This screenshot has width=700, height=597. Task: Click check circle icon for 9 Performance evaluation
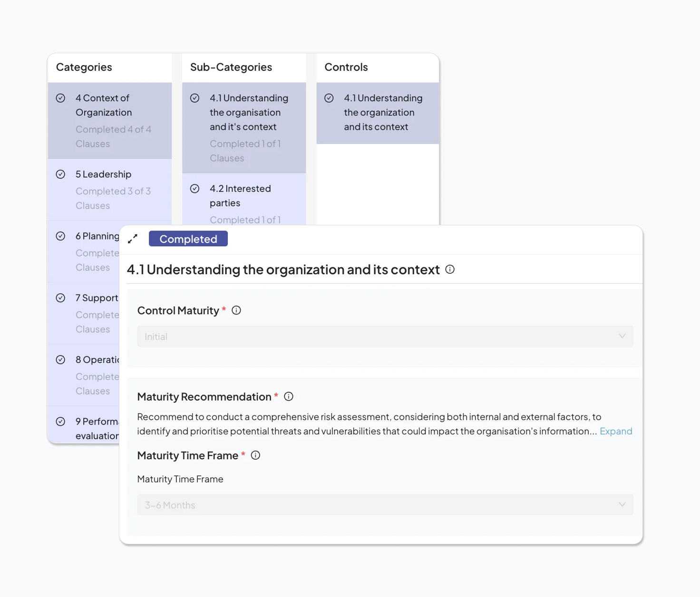pyautogui.click(x=60, y=421)
